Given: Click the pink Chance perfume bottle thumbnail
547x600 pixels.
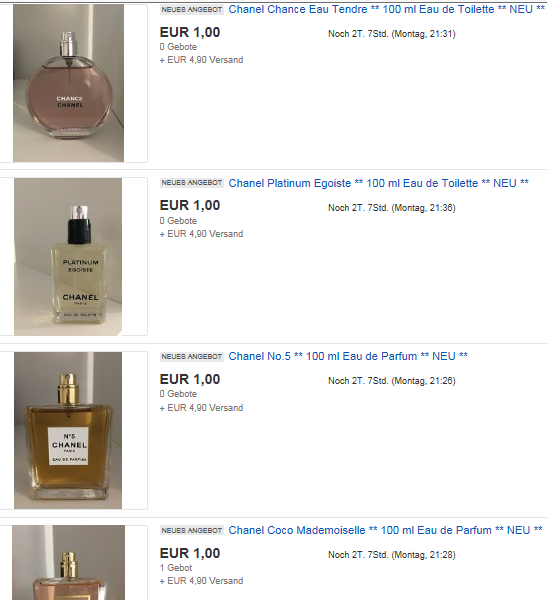Looking at the screenshot, I should coord(69,83).
